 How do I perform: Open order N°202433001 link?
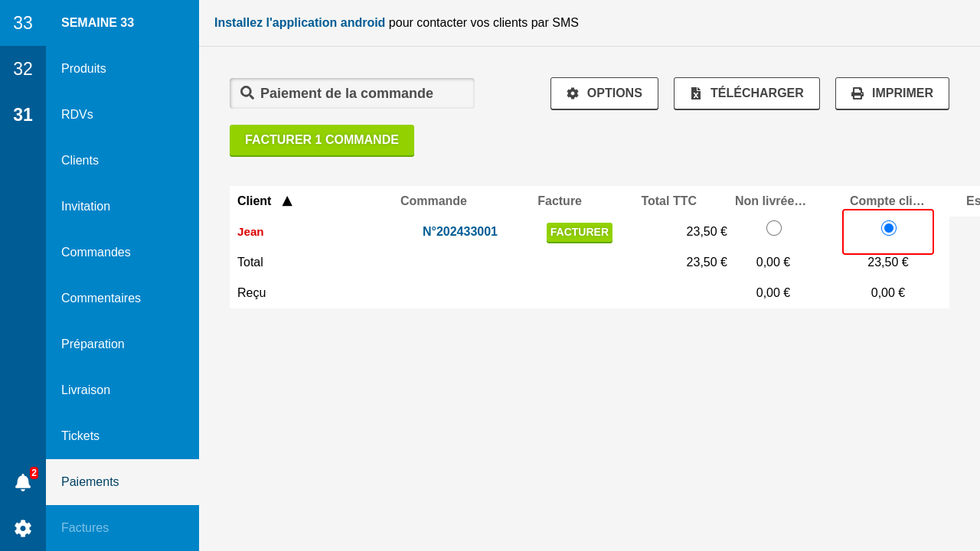(459, 232)
